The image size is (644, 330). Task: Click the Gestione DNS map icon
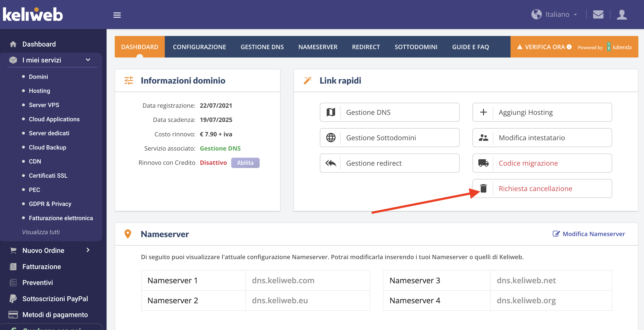point(330,112)
